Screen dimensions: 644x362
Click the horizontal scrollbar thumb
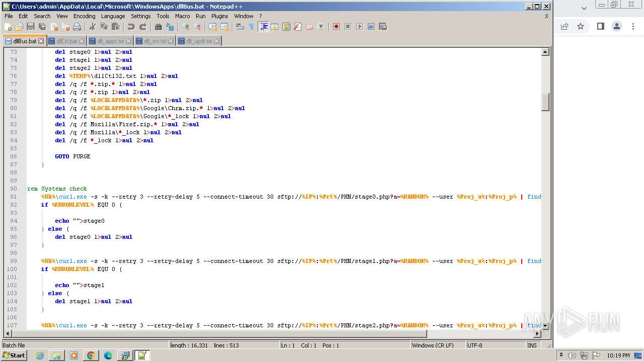tap(219, 334)
